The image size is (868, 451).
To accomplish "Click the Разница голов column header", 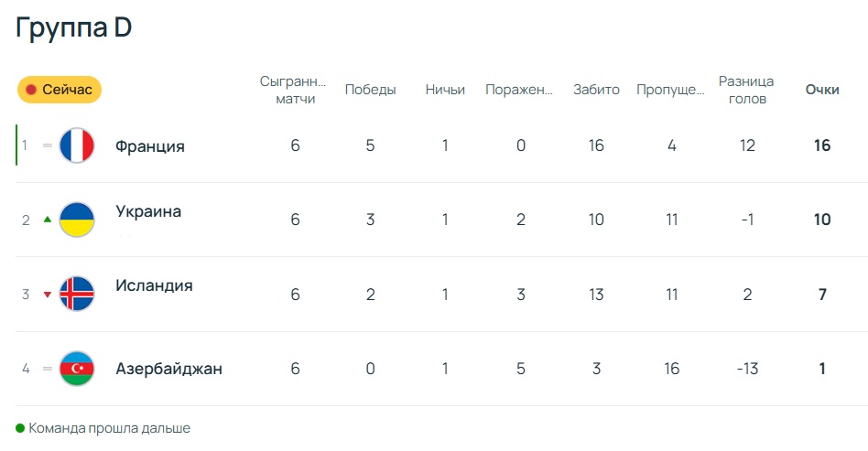I will 747,90.
